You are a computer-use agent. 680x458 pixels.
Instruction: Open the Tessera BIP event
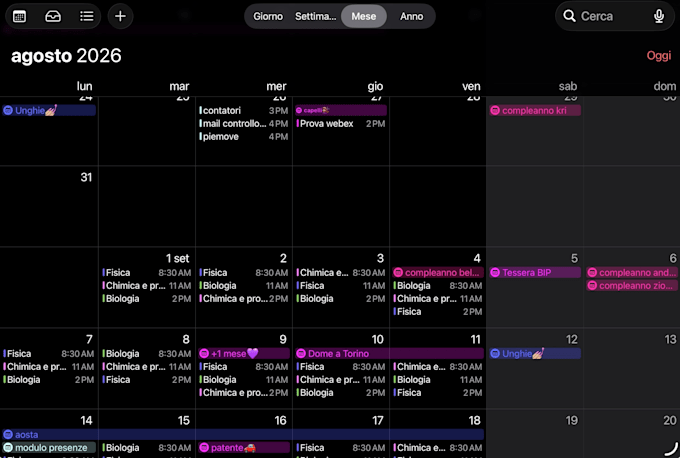[535, 273]
